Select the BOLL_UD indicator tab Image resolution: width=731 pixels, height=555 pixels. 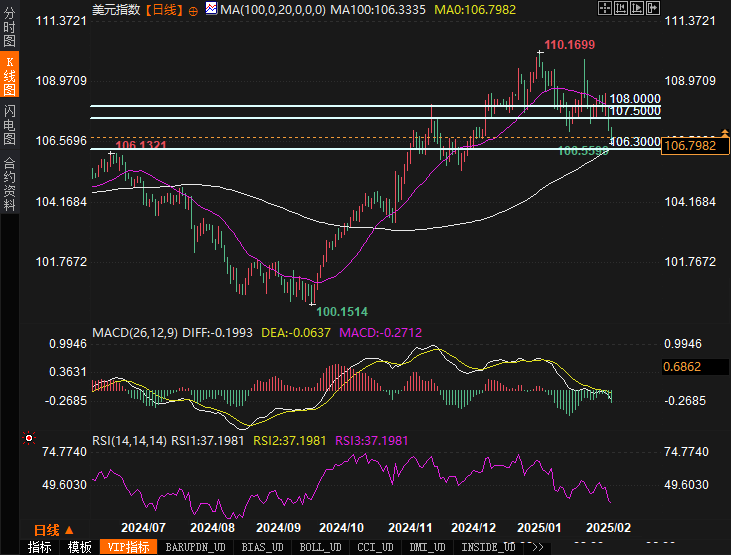[x=319, y=547]
